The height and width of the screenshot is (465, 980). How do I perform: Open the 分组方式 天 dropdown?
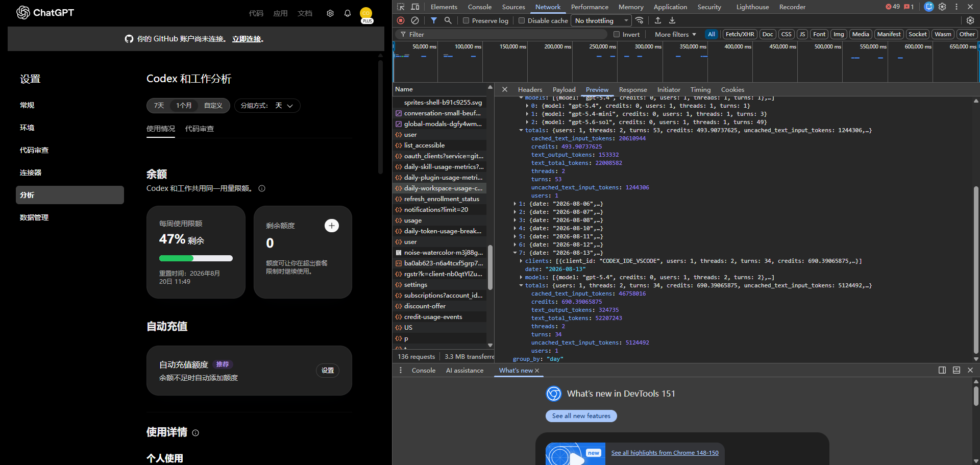tap(267, 106)
